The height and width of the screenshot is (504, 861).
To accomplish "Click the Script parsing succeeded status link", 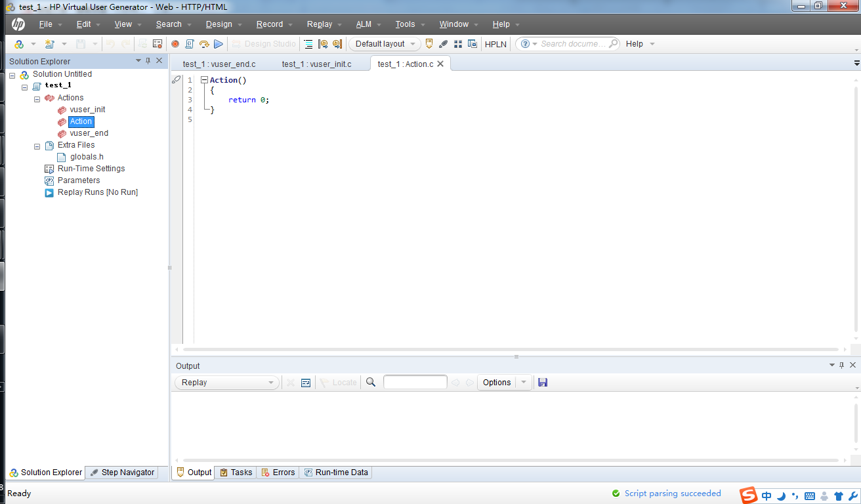I will pos(673,493).
